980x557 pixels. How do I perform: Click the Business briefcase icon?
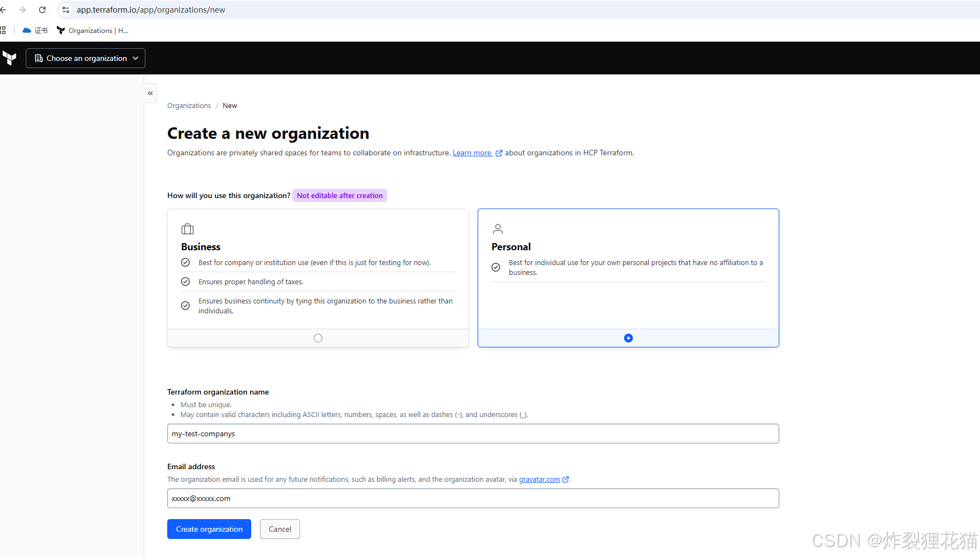tap(188, 229)
